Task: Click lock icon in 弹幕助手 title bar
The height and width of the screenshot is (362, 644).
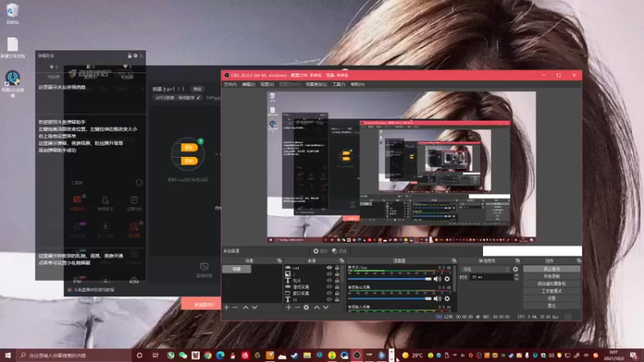Action: [130, 56]
